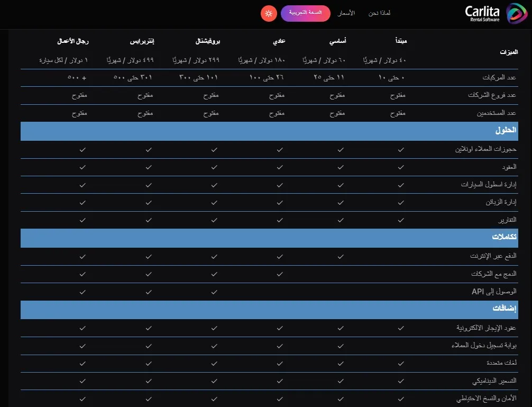Click checkmark for التسعير الديناميكي under إنتربرايس
Screen dimensions: 532x407
(x=149, y=381)
